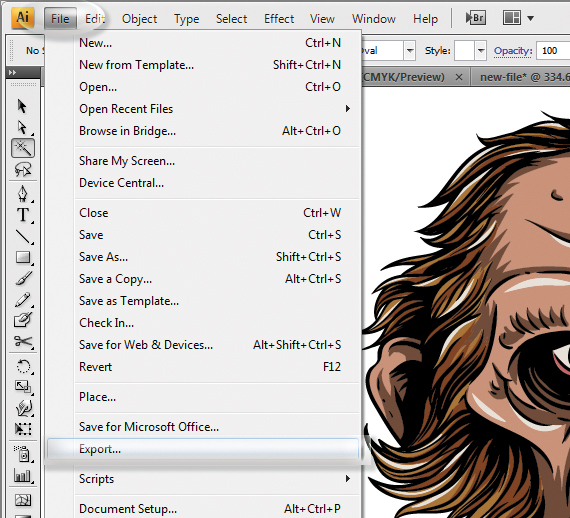The height and width of the screenshot is (518, 570).
Task: Select the Pen tool
Action: coord(23,193)
